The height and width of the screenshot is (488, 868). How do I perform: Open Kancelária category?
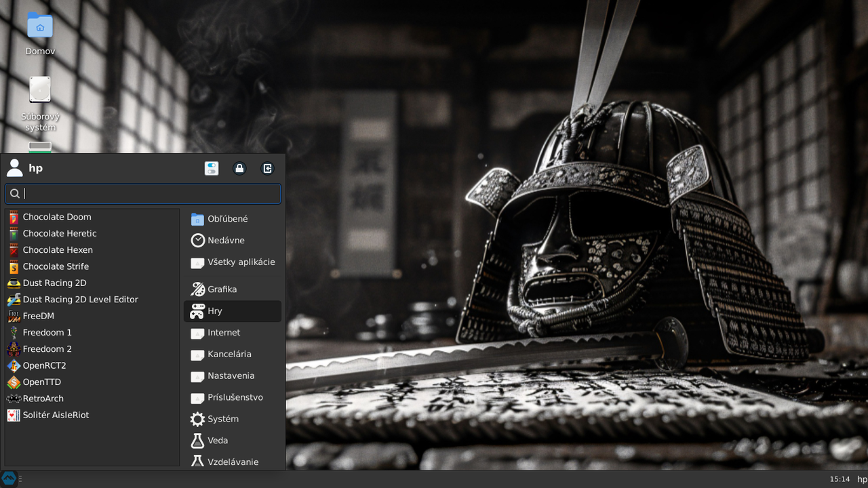(233, 354)
